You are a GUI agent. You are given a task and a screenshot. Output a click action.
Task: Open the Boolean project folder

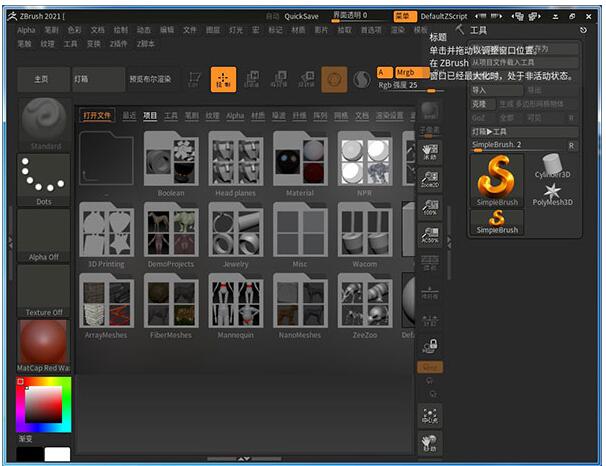pyautogui.click(x=171, y=158)
